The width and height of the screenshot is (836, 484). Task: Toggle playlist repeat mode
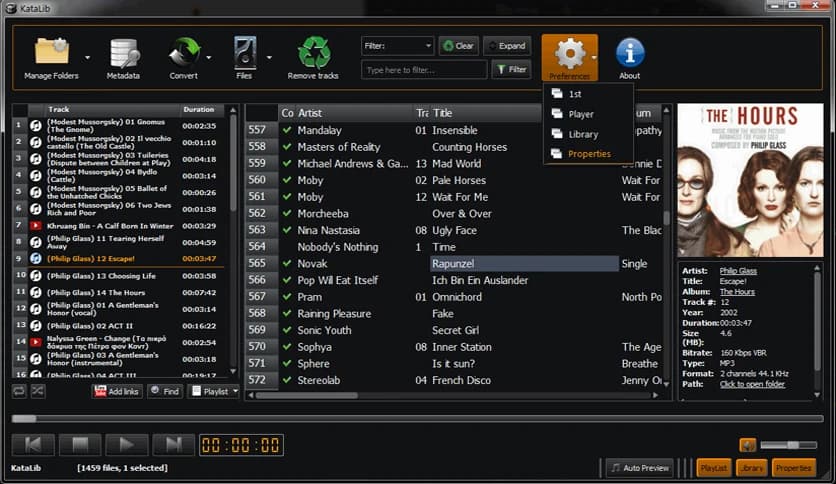point(19,391)
